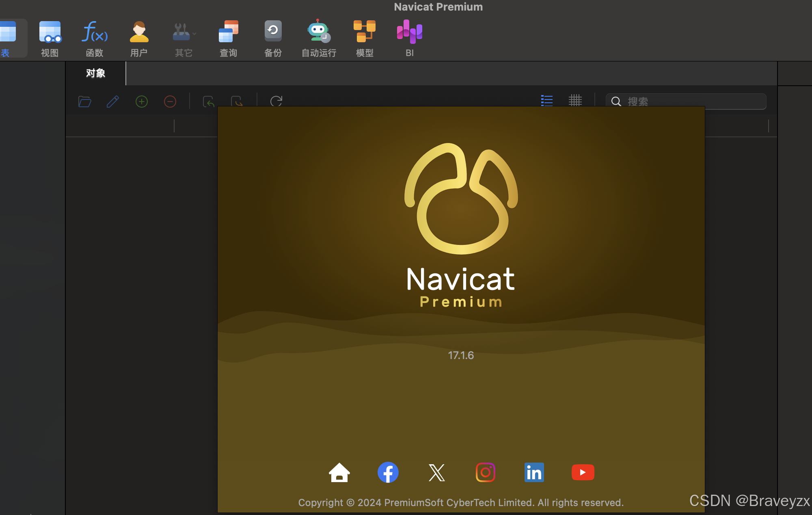The height and width of the screenshot is (515, 812).
Task: Open Navicat's LinkedIn page link
Action: pos(534,472)
